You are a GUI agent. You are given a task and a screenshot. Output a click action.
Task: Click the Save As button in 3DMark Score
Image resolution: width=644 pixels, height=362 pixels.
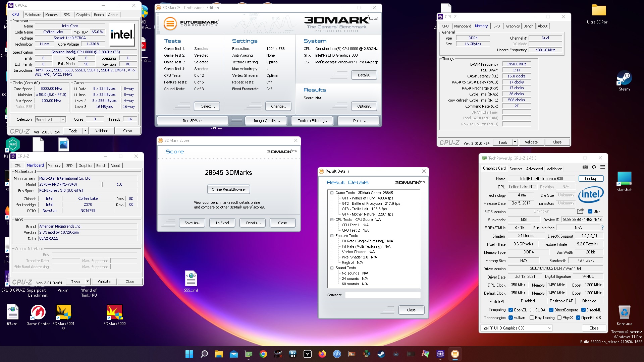click(x=193, y=223)
